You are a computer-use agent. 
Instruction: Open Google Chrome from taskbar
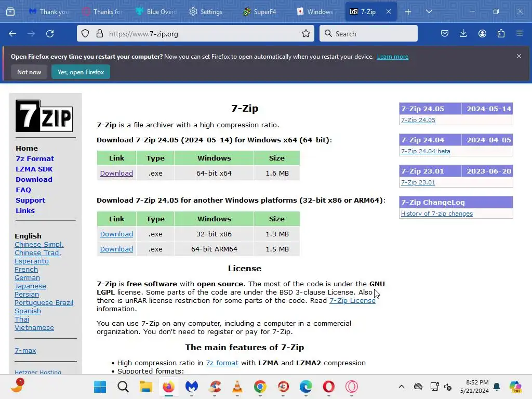point(260,387)
